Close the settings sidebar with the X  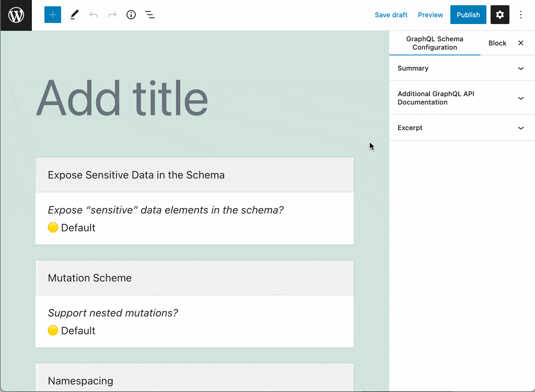click(x=521, y=43)
